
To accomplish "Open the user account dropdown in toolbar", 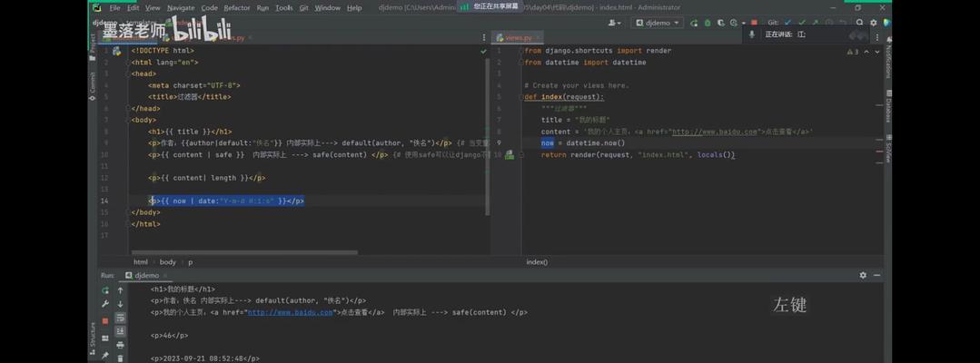I will coord(615,23).
